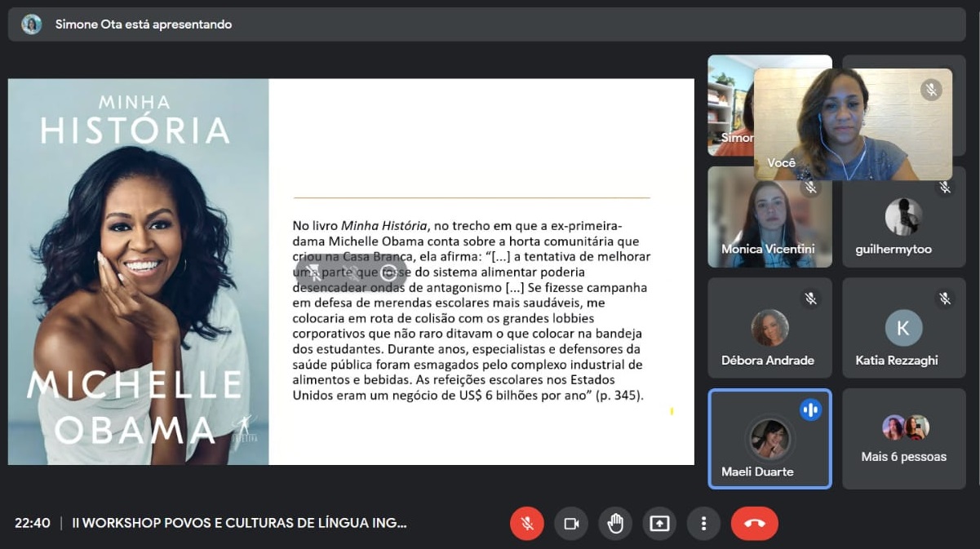
Task: Select Katia Rezzaghi participant tile
Action: [x=904, y=328]
